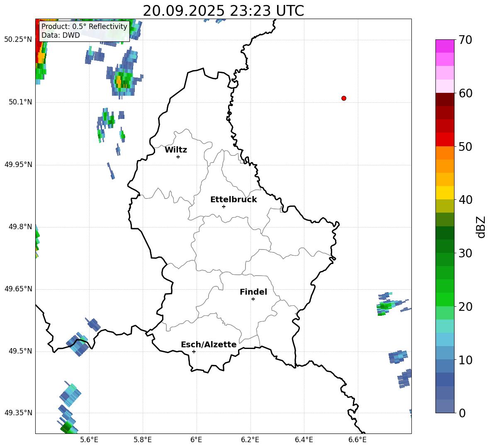Click the 'Data: DWD' legend text
This screenshot has width=491, height=448.
point(61,35)
